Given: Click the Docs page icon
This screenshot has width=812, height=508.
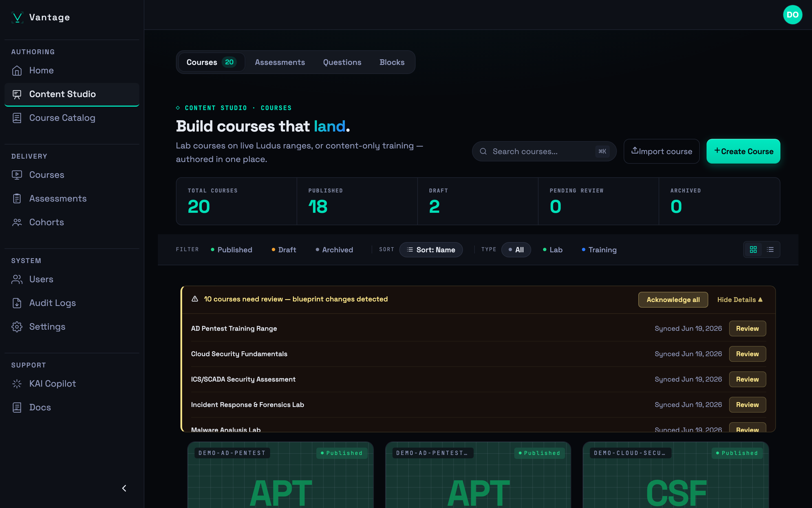Looking at the screenshot, I should 17,408.
